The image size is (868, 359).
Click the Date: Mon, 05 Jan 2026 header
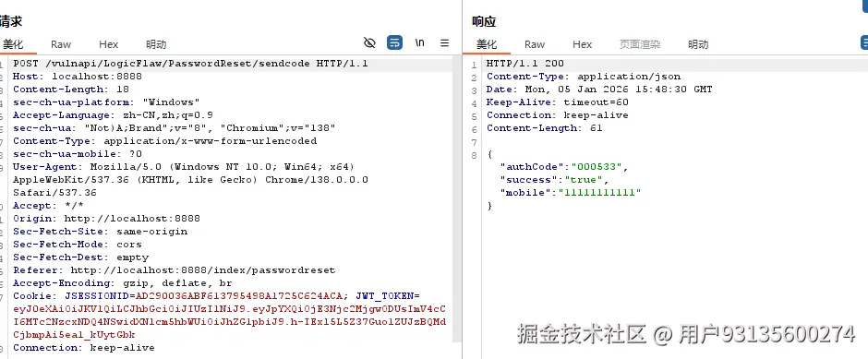point(599,90)
